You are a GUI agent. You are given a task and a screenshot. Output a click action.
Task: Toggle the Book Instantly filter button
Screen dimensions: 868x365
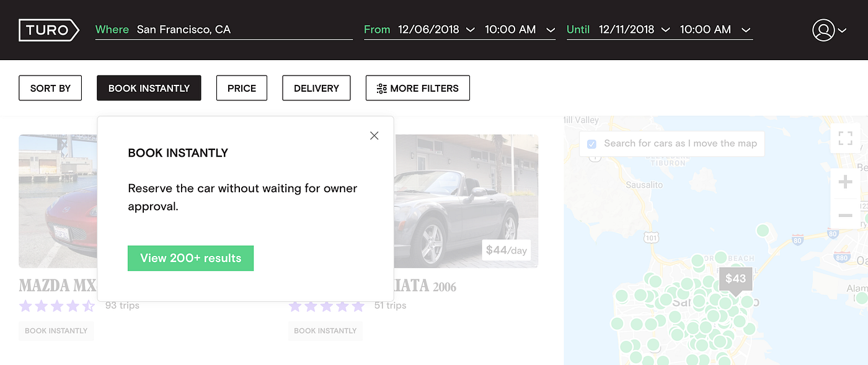tap(149, 88)
